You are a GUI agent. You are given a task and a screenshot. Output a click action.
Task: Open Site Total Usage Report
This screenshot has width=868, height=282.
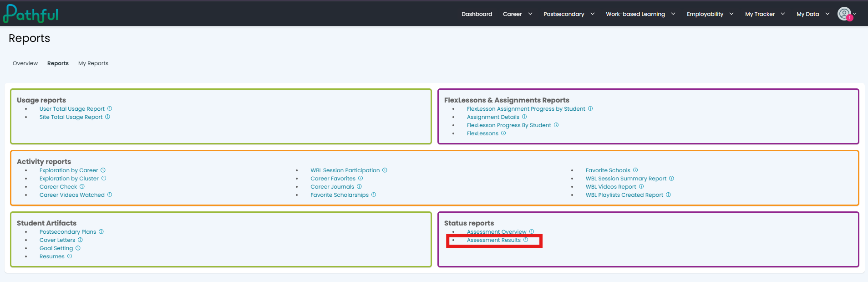[71, 117]
